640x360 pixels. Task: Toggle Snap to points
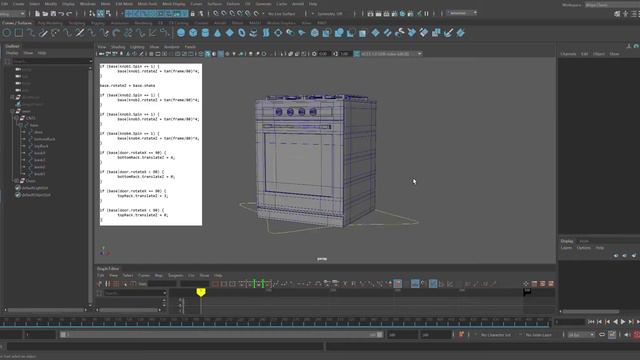click(x=232, y=13)
